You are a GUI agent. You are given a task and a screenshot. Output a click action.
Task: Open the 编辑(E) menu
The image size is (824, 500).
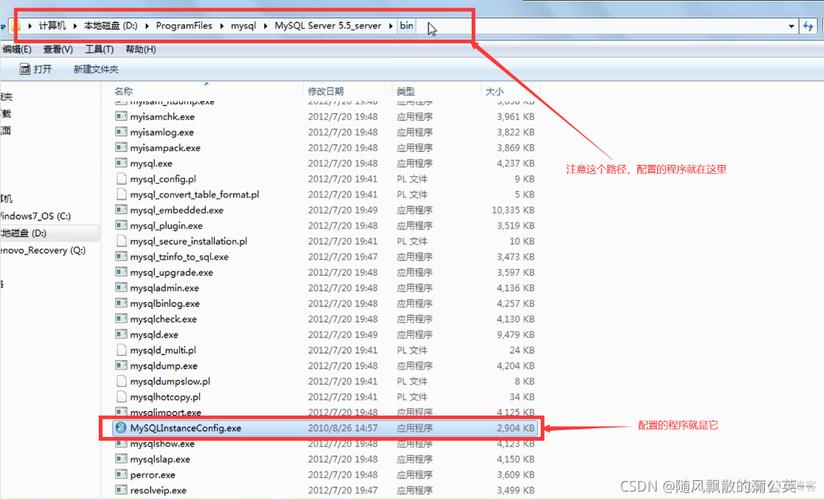point(16,49)
